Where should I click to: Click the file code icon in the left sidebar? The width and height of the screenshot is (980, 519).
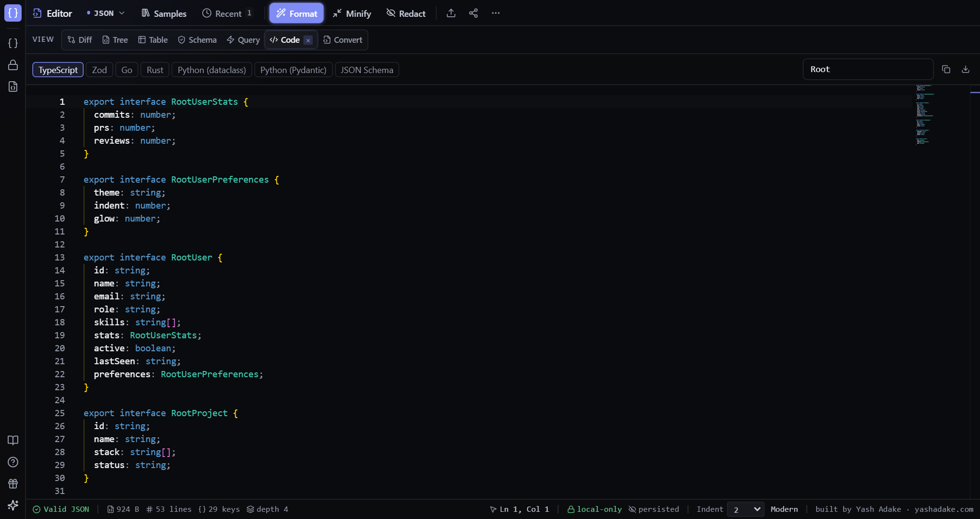pyautogui.click(x=13, y=86)
